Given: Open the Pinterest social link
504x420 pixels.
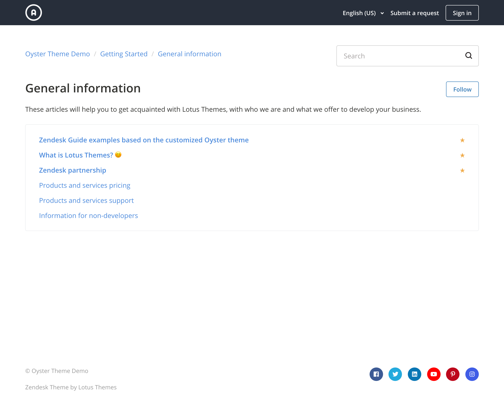Looking at the screenshot, I should tap(453, 374).
